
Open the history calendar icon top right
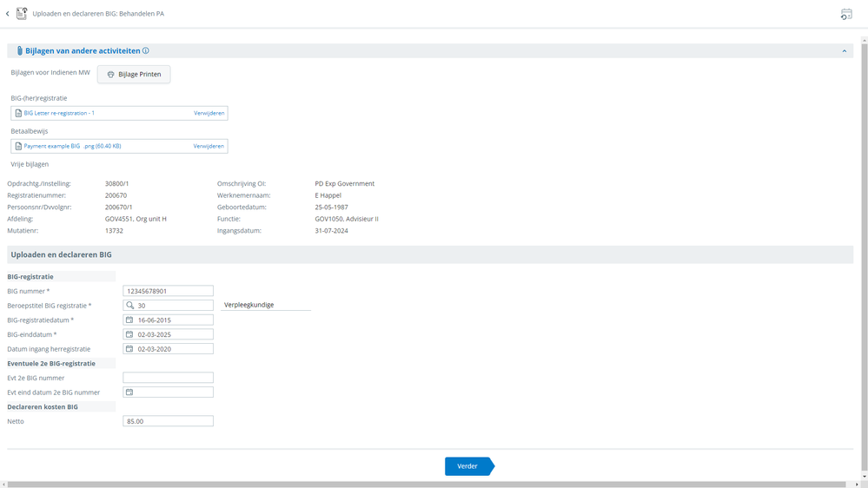point(846,15)
